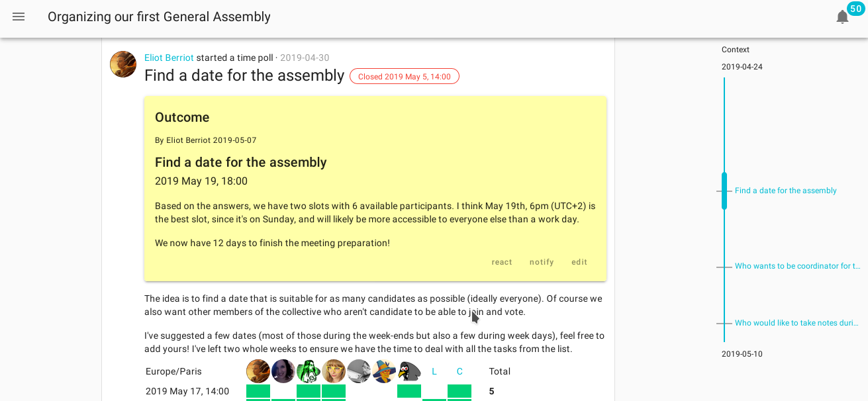Click the react button on Outcome
The width and height of the screenshot is (868, 401).
pyautogui.click(x=502, y=262)
